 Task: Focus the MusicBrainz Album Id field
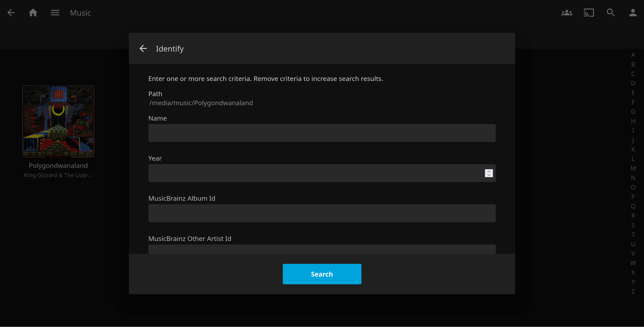pos(322,213)
